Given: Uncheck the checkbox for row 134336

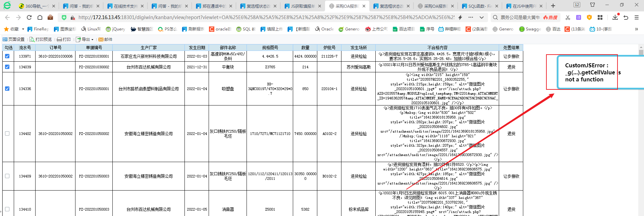Looking at the screenshot, I should point(7,89).
